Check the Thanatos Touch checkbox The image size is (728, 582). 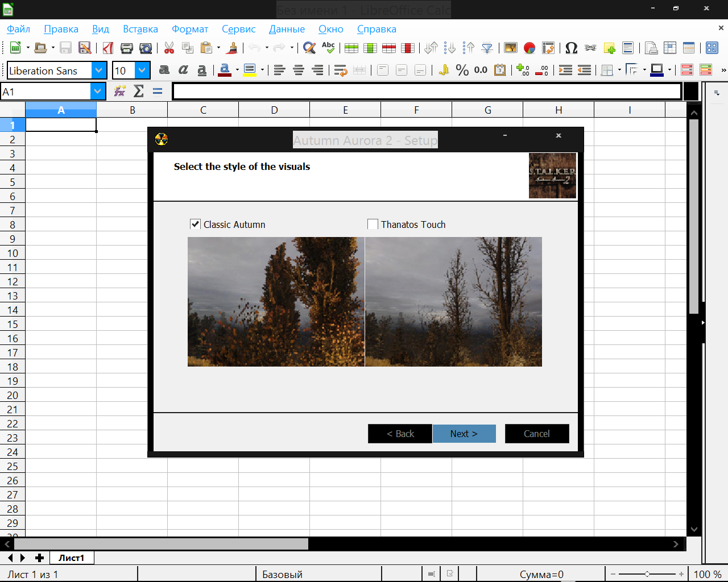(x=373, y=225)
